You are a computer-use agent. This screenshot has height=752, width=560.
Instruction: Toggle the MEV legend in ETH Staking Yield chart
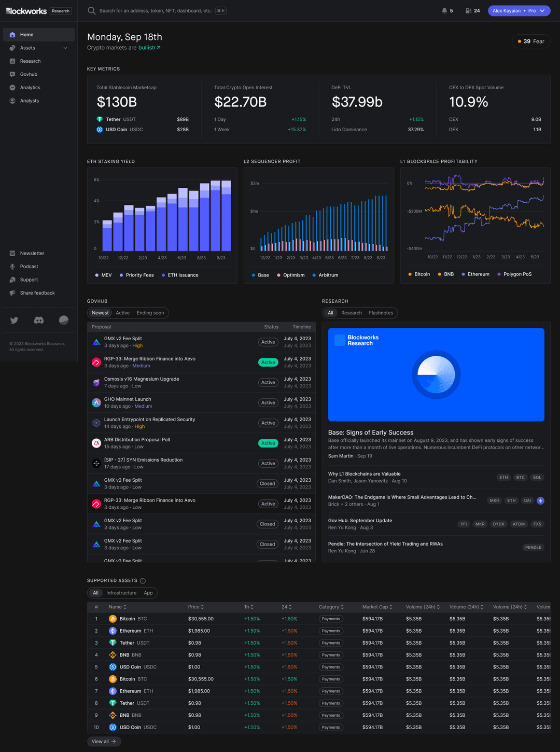[x=103, y=275]
